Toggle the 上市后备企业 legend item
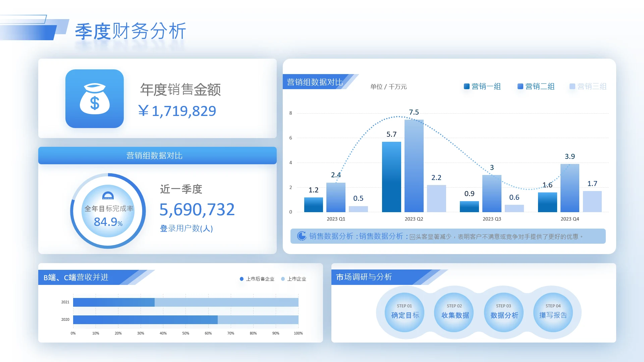644x362 pixels. click(x=257, y=279)
